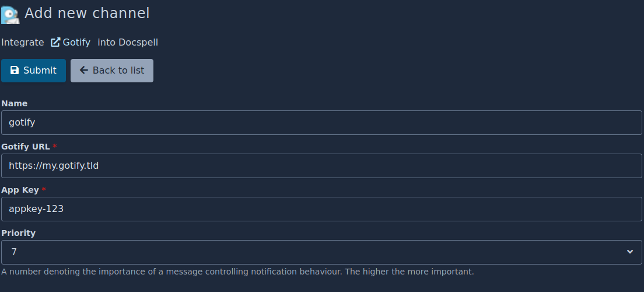Click the red asterisk by App Key
Image resolution: width=644 pixels, height=292 pixels.
tap(44, 190)
